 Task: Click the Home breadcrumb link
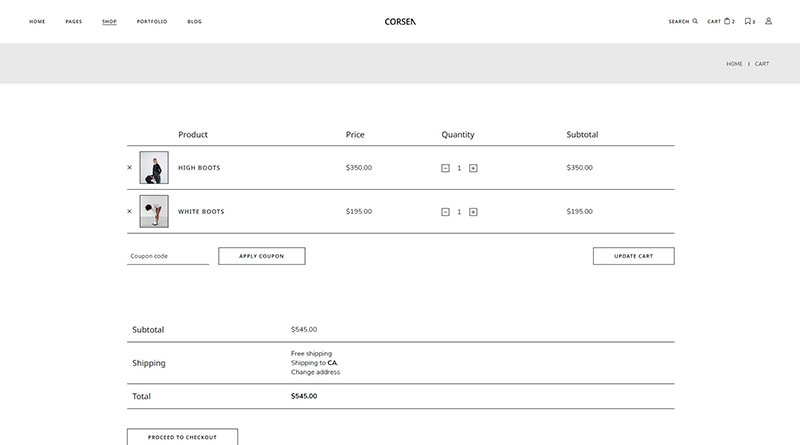734,64
